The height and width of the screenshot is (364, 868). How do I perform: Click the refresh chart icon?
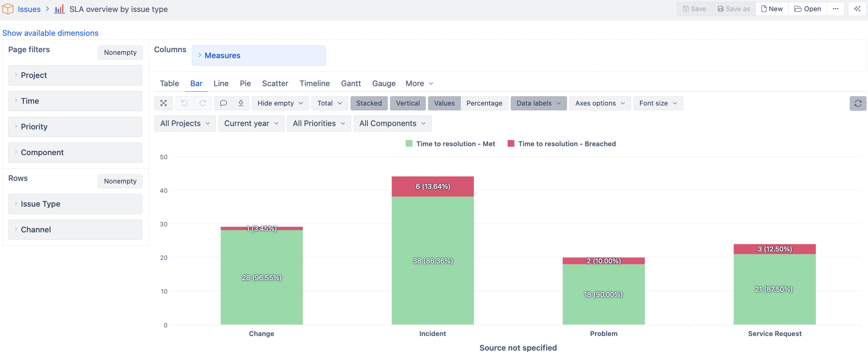[858, 104]
